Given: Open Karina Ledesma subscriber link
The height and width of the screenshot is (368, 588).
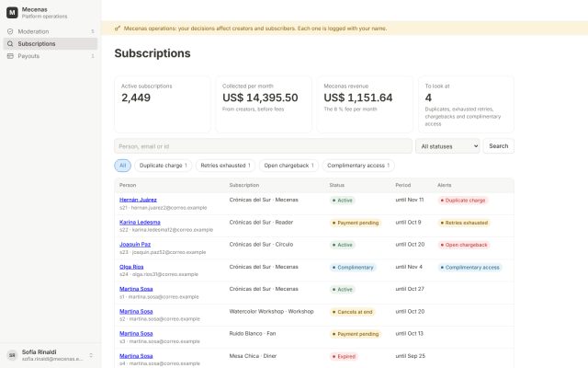Looking at the screenshot, I should coord(140,223).
